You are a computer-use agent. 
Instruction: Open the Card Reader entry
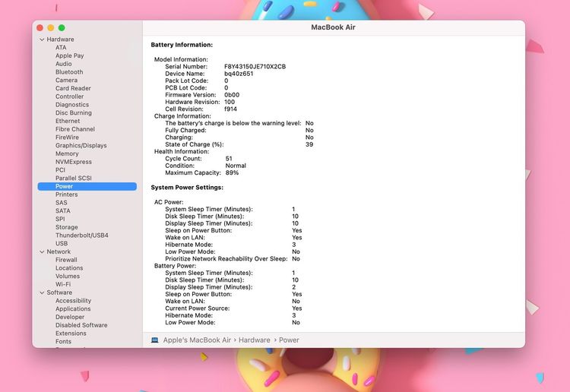tap(73, 88)
